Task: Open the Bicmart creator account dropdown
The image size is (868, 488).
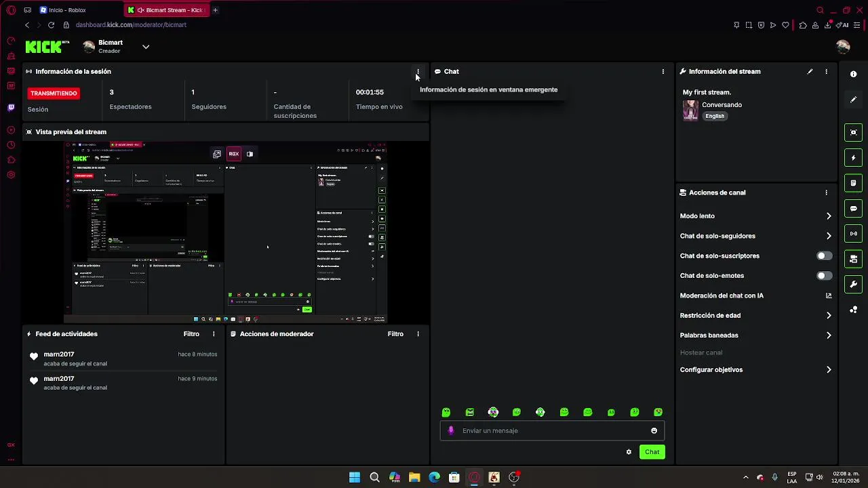Action: (146, 47)
